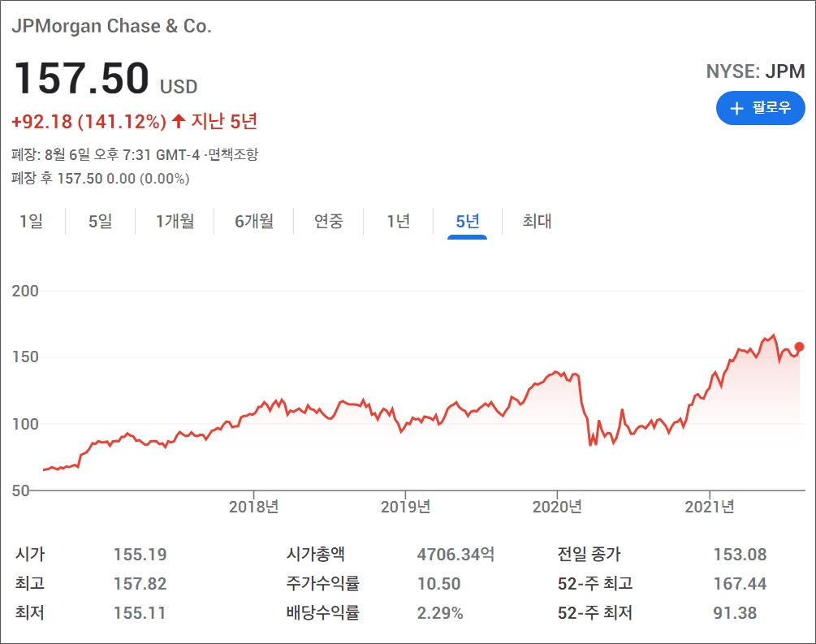Click the 157.50 current price
816x644 pixels.
click(82, 78)
